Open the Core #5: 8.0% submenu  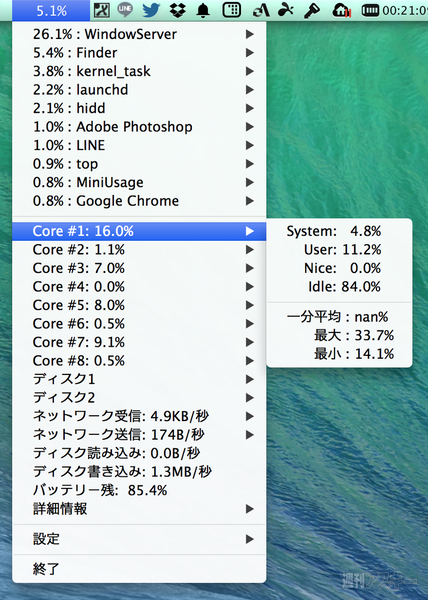[x=139, y=305]
